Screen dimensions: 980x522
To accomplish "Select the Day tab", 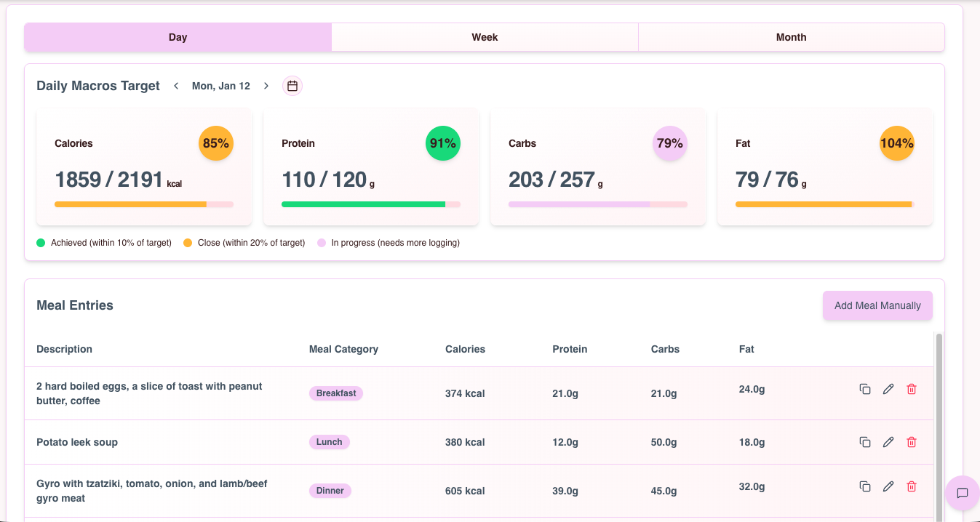I will click(178, 36).
